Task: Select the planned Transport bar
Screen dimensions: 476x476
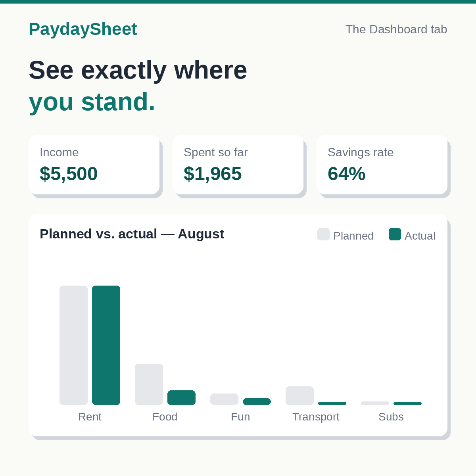Action: [x=299, y=395]
